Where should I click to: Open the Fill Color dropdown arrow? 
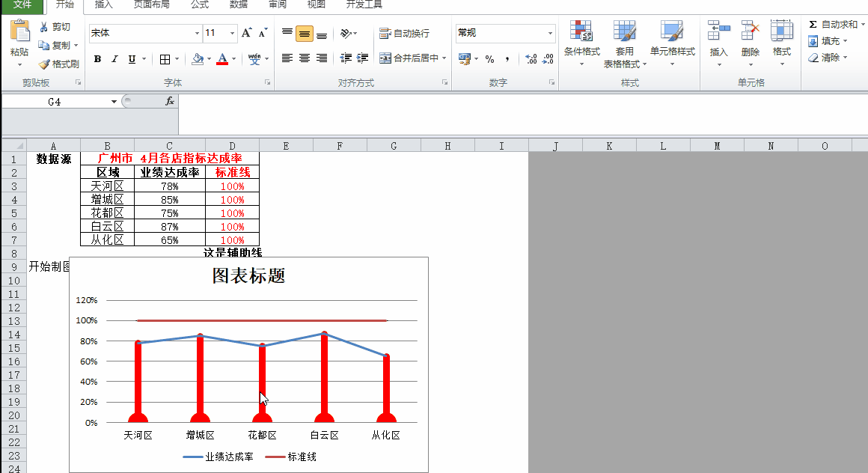point(209,58)
